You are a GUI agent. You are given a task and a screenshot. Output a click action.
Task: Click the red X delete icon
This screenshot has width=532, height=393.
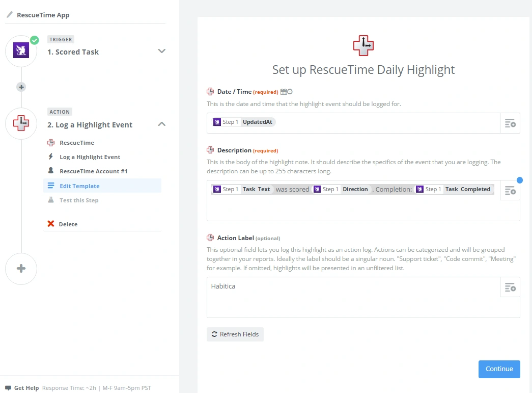(x=51, y=223)
